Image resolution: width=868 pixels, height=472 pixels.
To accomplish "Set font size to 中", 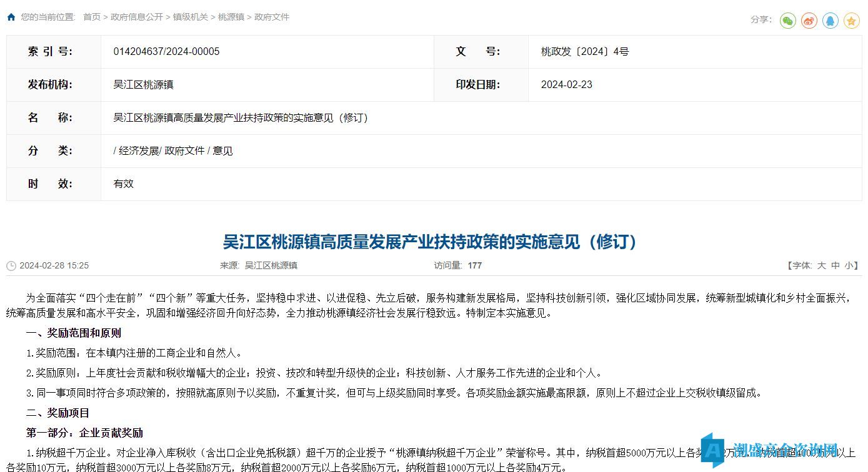I will click(x=836, y=265).
